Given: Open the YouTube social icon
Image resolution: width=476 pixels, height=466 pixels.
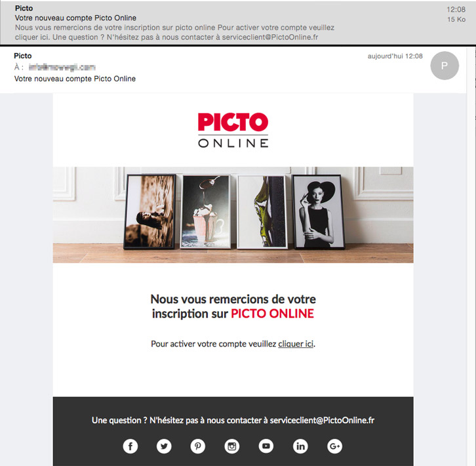Looking at the screenshot, I should click(x=266, y=446).
